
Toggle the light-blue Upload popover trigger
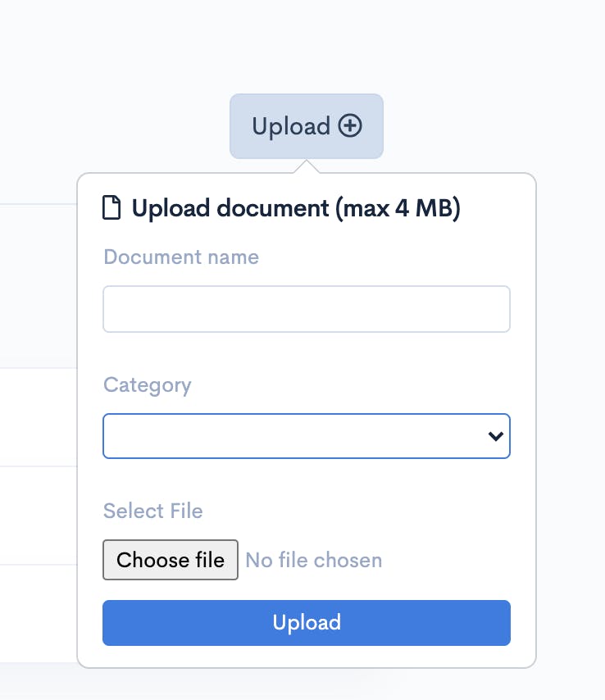pyautogui.click(x=307, y=126)
